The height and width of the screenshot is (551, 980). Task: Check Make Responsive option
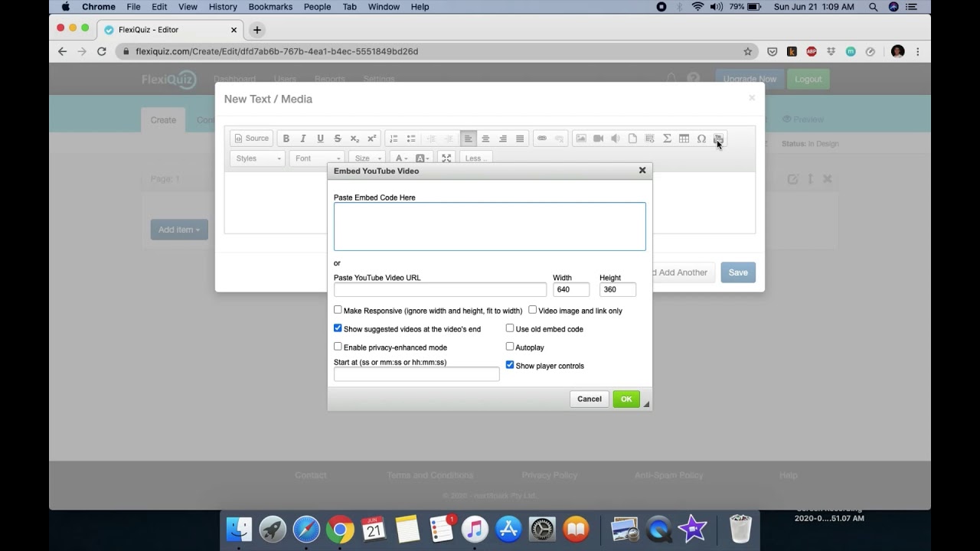coord(338,310)
